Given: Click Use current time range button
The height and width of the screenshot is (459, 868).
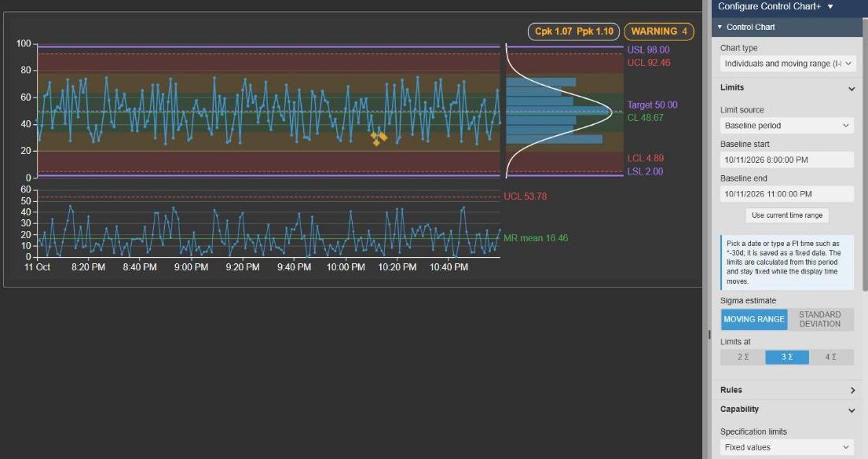Looking at the screenshot, I should click(x=786, y=215).
